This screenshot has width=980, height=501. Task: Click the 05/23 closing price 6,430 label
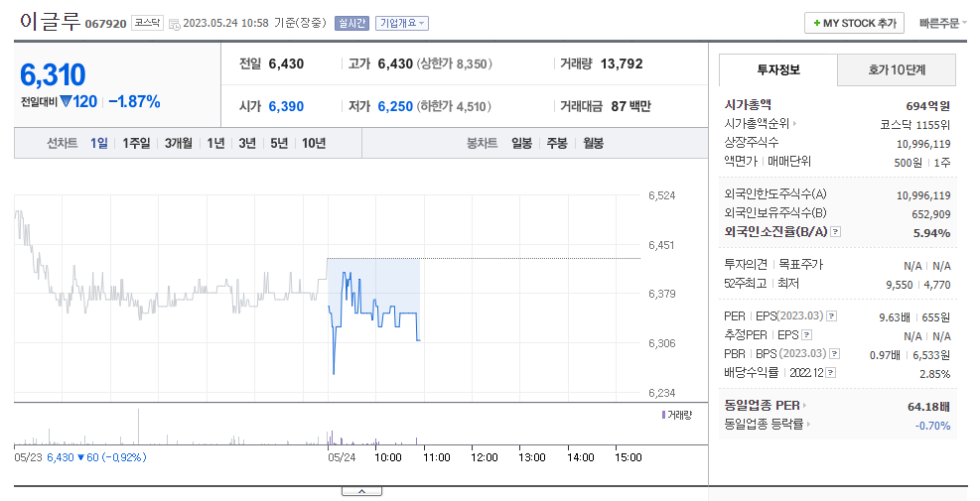(61, 457)
